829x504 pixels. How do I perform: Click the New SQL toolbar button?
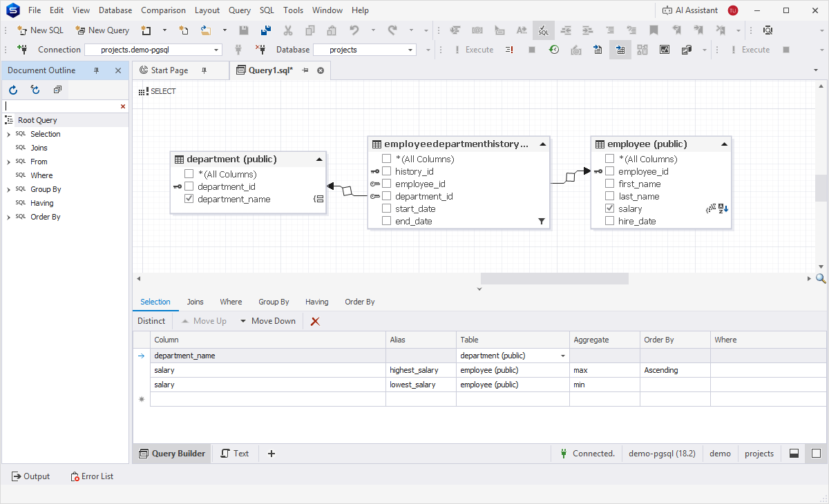(x=40, y=30)
